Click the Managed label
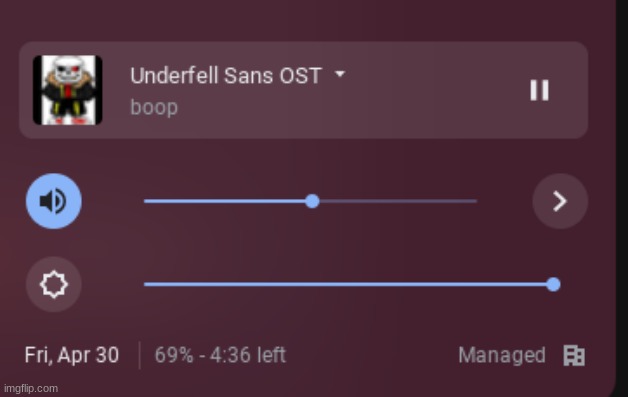 [502, 355]
